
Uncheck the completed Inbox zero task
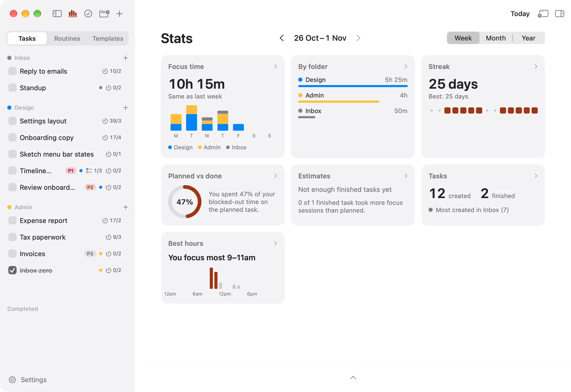(x=12, y=270)
